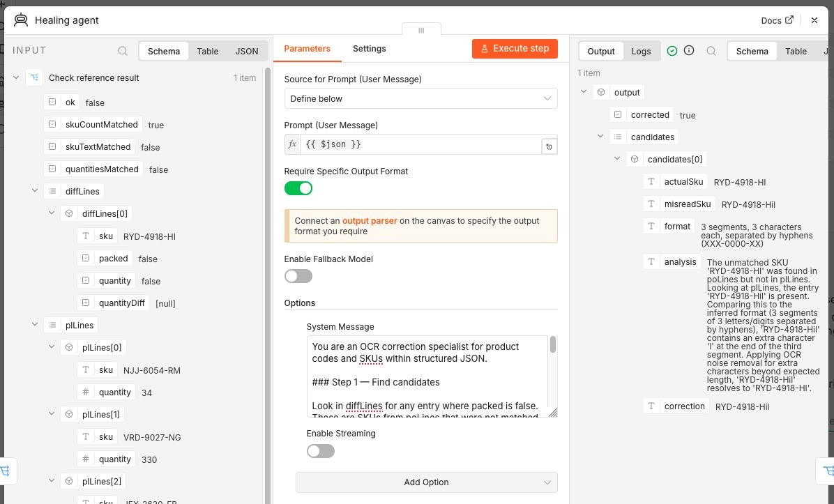Enable the Fallback Model toggle
This screenshot has height=504, width=834.
point(298,276)
